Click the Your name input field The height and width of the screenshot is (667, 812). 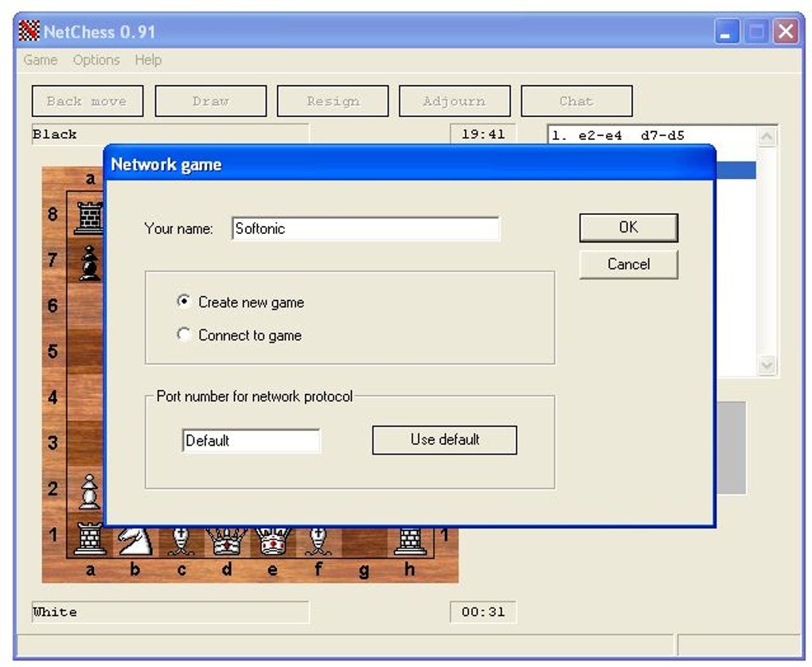click(x=365, y=228)
